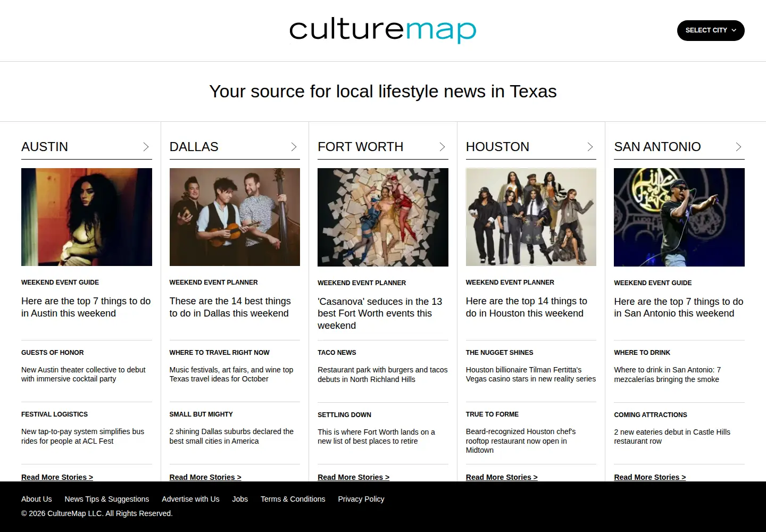Open the FORT WORTH city heading
The image size is (766, 532).
tap(361, 147)
